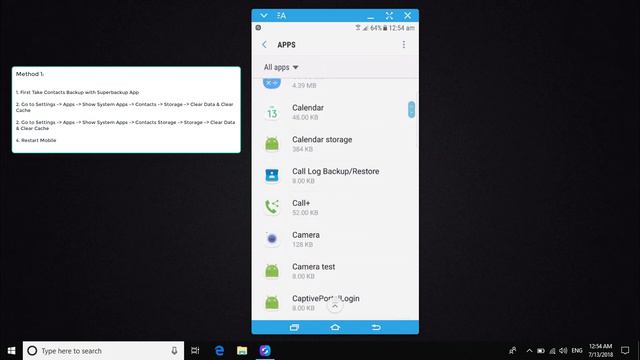This screenshot has width=640, height=360.
Task: Tap the recent apps navigation button
Action: point(294,327)
